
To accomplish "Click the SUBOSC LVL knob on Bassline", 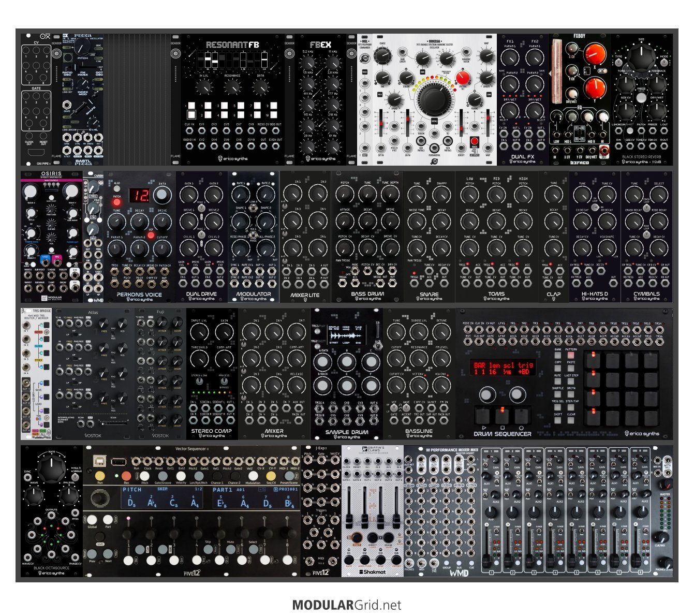I will (x=419, y=333).
